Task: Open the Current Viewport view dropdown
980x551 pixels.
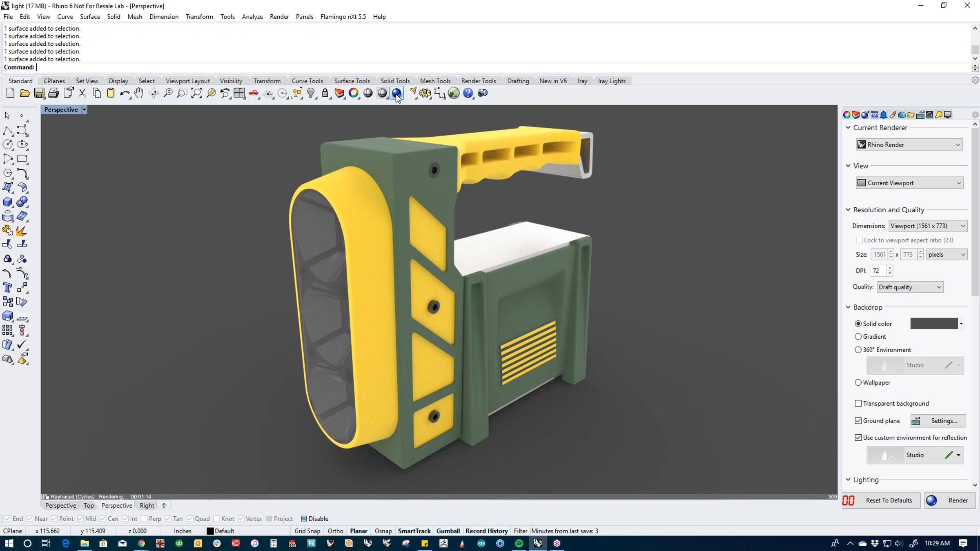Action: pos(909,183)
